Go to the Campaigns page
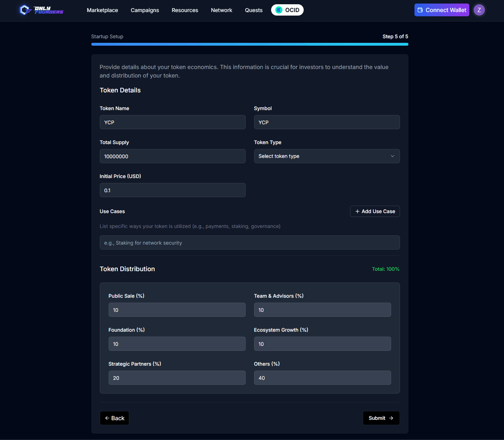Screen dimensions: 504x440 point(145,10)
